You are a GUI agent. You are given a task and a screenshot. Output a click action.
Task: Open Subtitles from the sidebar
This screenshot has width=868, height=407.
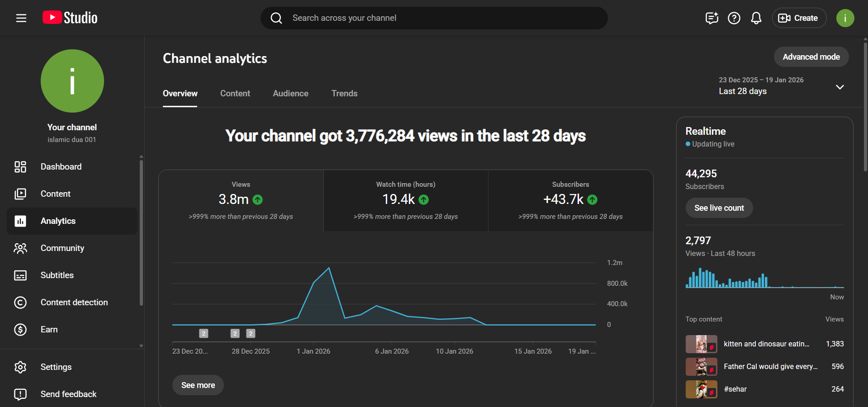click(x=57, y=275)
